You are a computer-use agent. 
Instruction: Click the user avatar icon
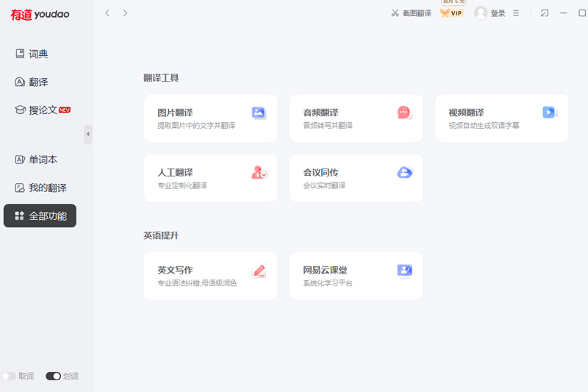481,13
